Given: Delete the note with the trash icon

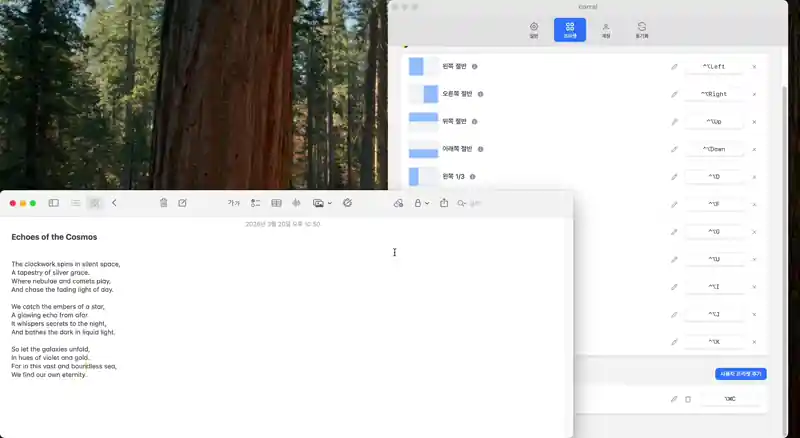Looking at the screenshot, I should 163,203.
